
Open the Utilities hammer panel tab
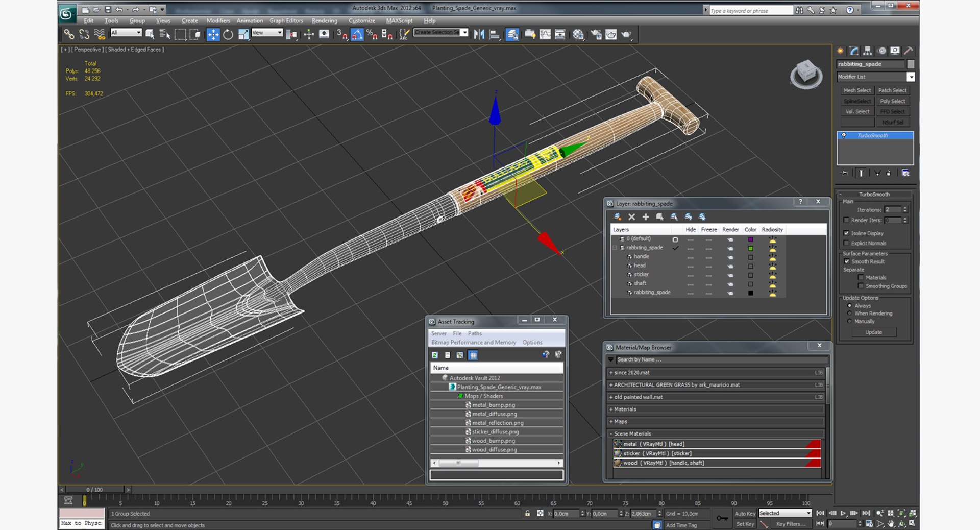point(909,51)
